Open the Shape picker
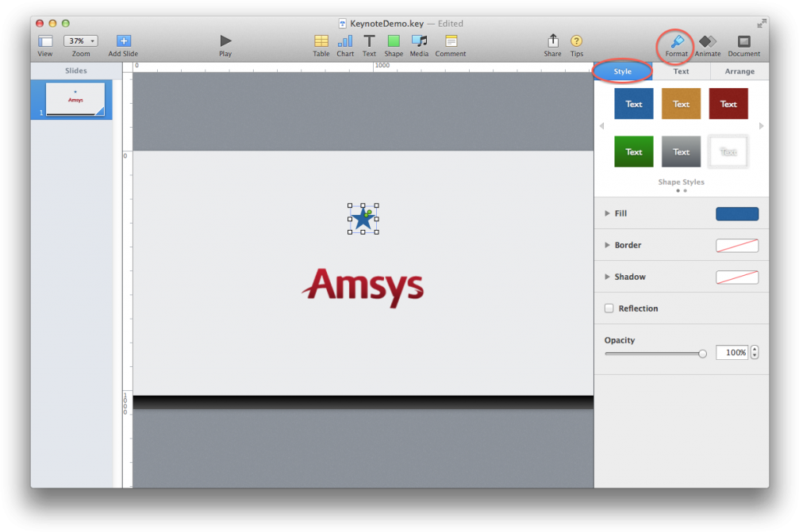This screenshot has height=532, width=799. click(x=394, y=41)
